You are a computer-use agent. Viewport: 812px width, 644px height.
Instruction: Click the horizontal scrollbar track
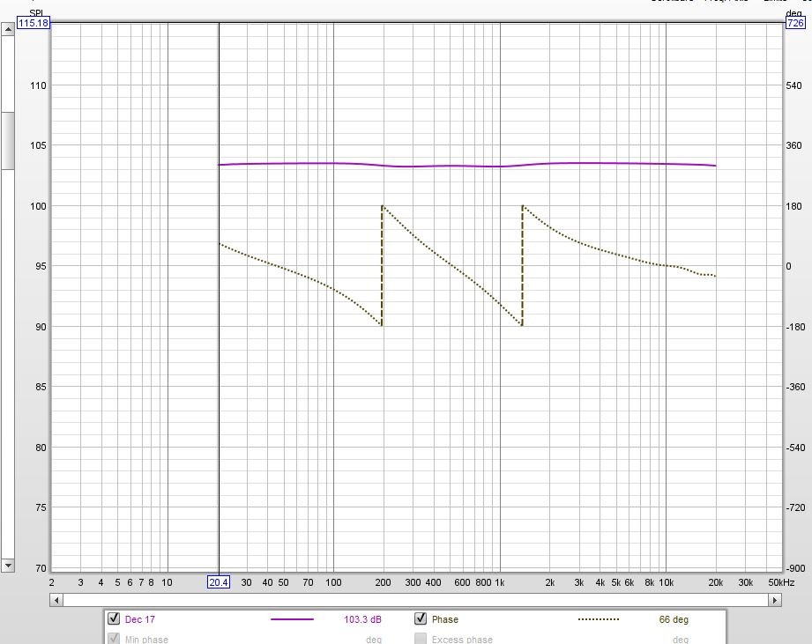coord(415,600)
